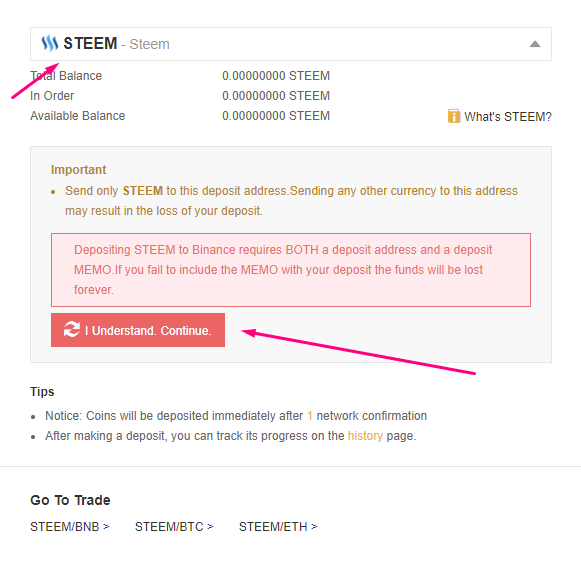Open the STEEM coin dropdown box

291,44
